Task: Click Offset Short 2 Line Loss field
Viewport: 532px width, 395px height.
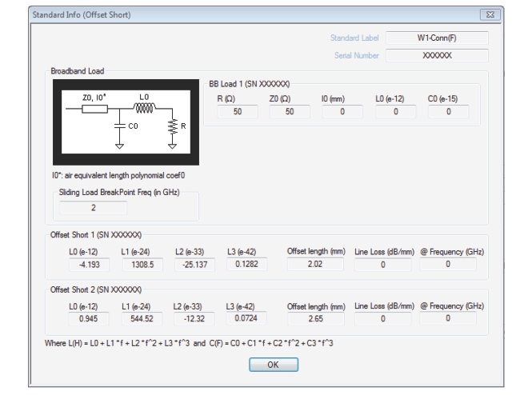Action: 382,318
